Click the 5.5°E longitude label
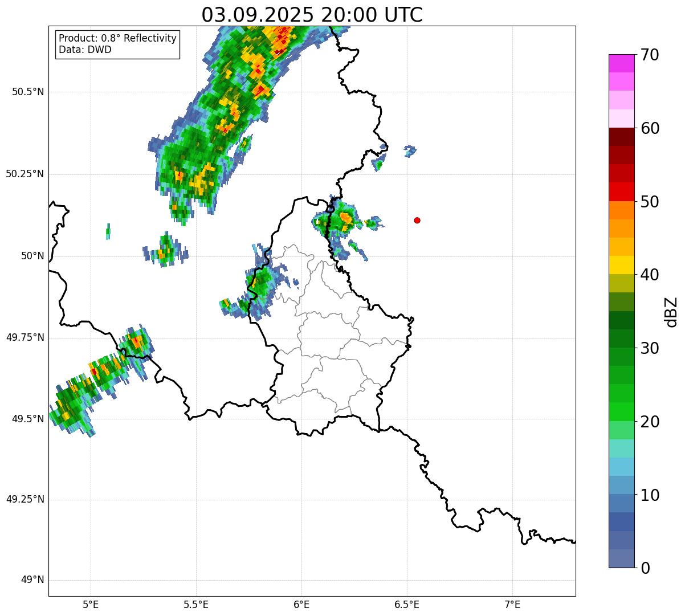Screen dimensions: 685x616 click(196, 604)
